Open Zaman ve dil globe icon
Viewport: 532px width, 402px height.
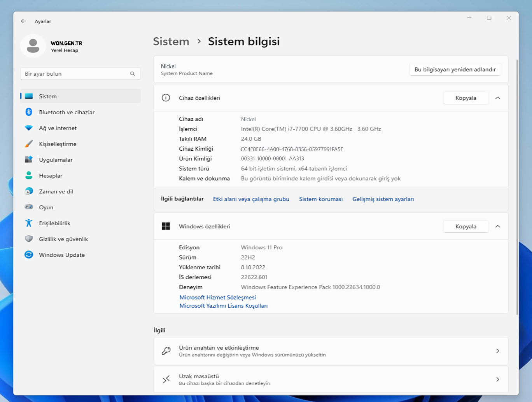(x=29, y=191)
